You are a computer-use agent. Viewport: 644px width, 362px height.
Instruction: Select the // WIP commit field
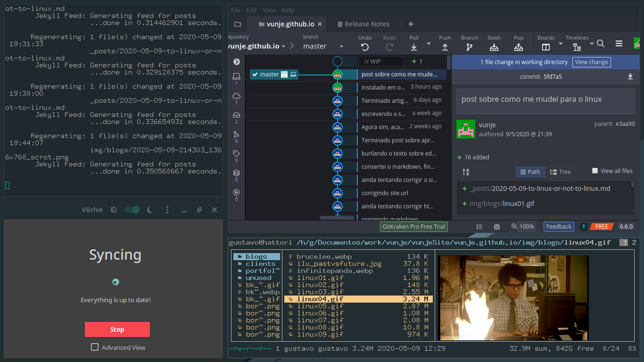coord(381,61)
